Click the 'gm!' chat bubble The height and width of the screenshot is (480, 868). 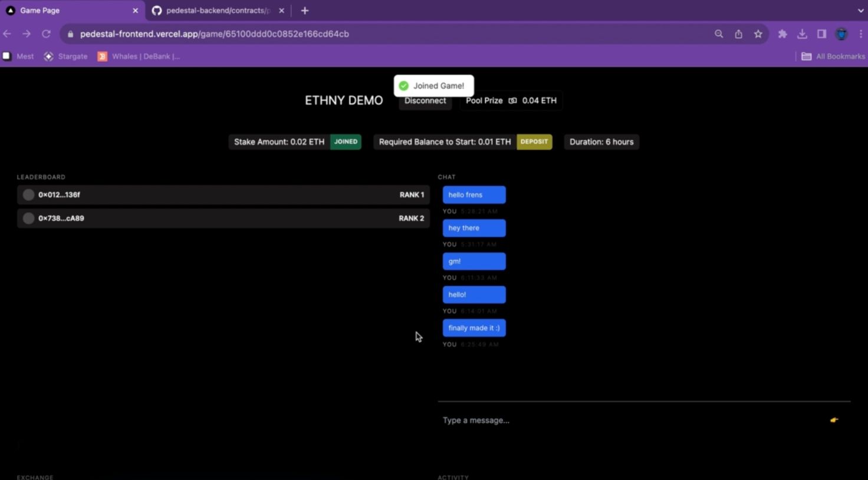point(474,262)
